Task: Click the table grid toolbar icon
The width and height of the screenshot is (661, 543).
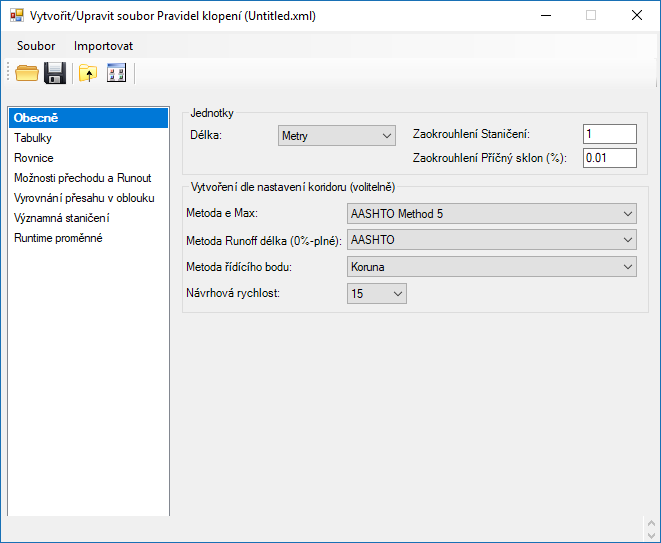Action: (x=116, y=73)
